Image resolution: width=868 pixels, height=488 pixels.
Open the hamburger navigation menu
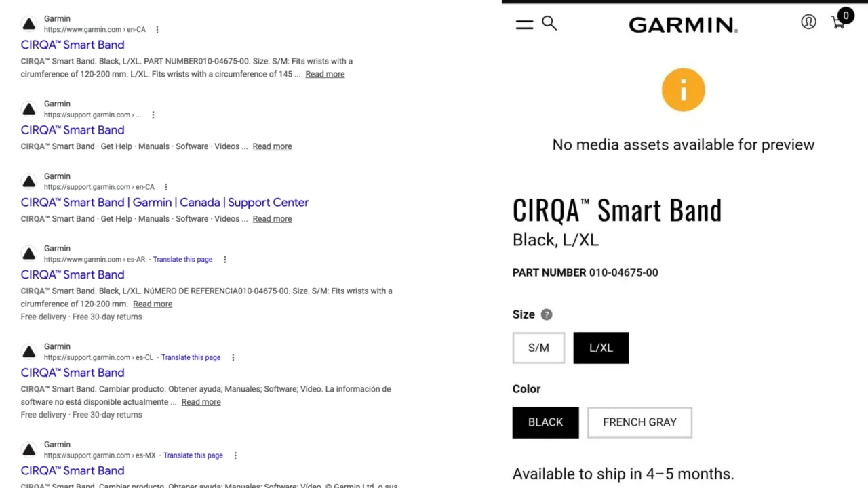click(524, 24)
